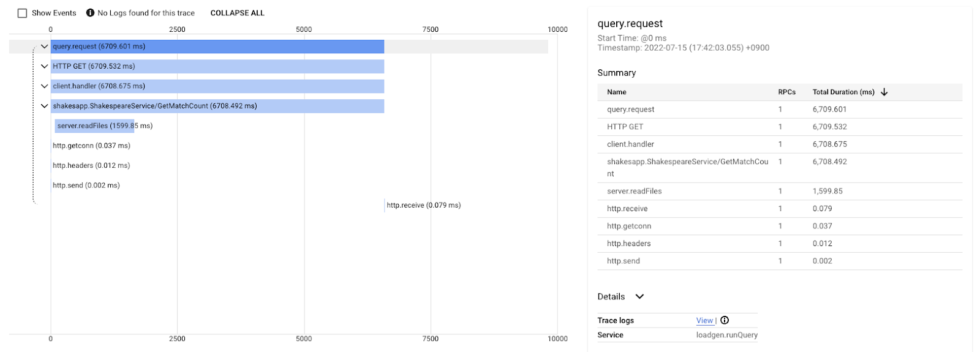The width and height of the screenshot is (980, 352).
Task: Click the info icon beside No Logs found
Action: click(x=91, y=13)
